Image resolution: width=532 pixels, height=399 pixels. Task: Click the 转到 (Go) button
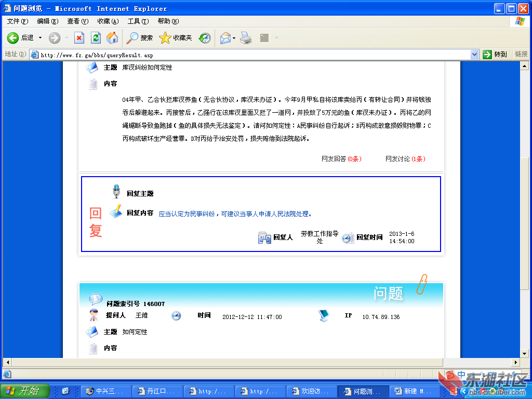click(x=495, y=54)
